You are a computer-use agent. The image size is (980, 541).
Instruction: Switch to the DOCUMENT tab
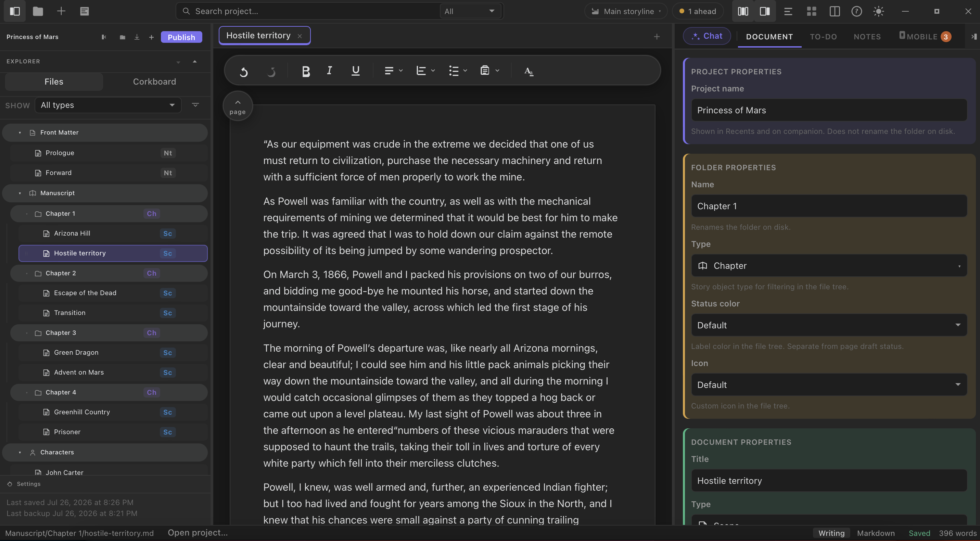click(769, 37)
